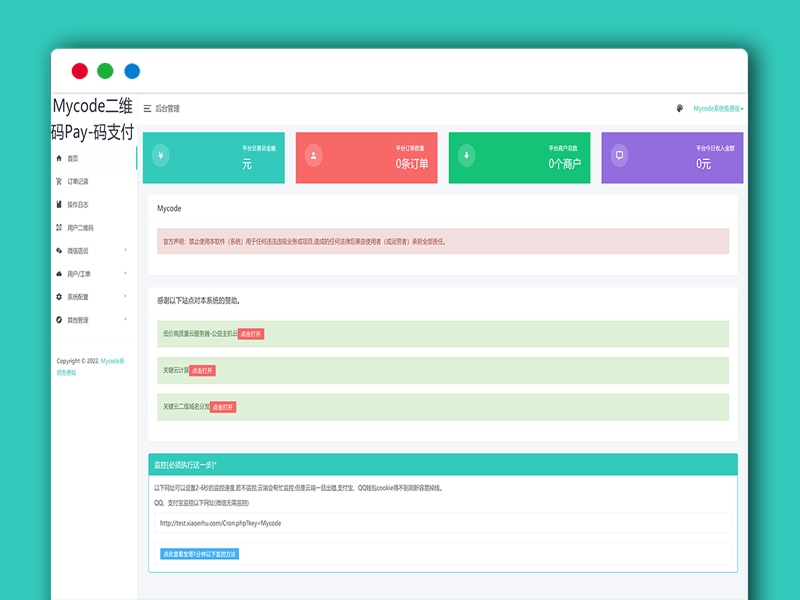Click the download icon on 平台商户总数 card
Screen dimensions: 800x600
[x=464, y=156]
